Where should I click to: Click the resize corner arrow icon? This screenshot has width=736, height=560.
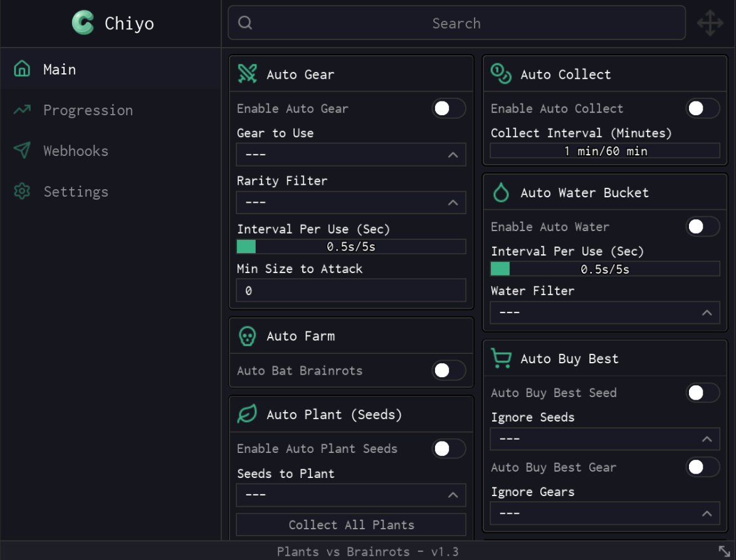724,551
